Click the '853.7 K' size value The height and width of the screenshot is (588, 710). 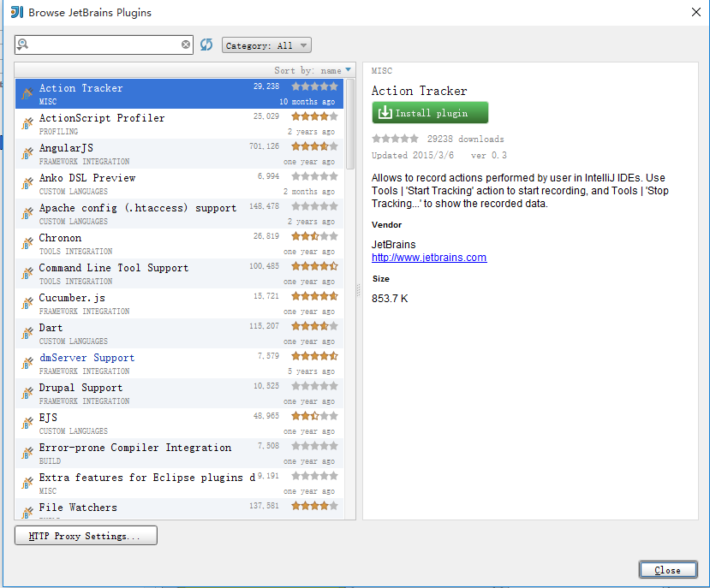390,299
